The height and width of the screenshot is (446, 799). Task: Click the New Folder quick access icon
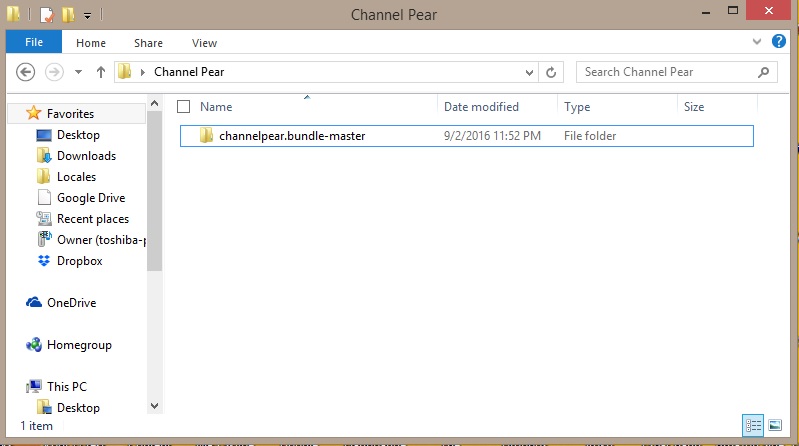click(68, 15)
